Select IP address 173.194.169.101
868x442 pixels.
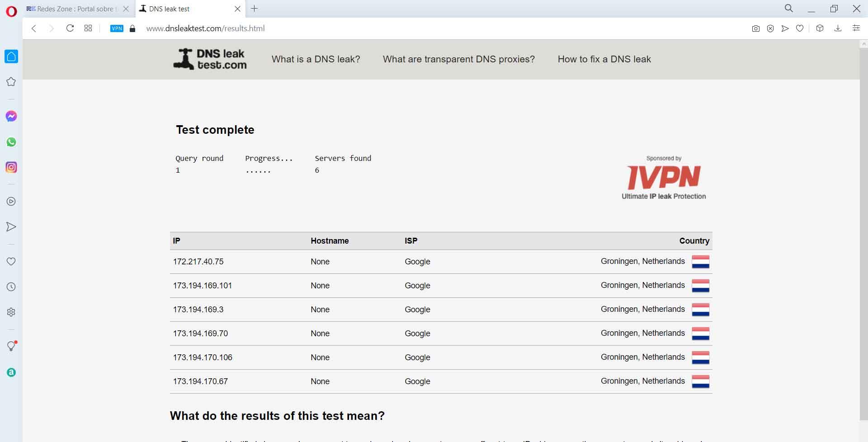203,286
